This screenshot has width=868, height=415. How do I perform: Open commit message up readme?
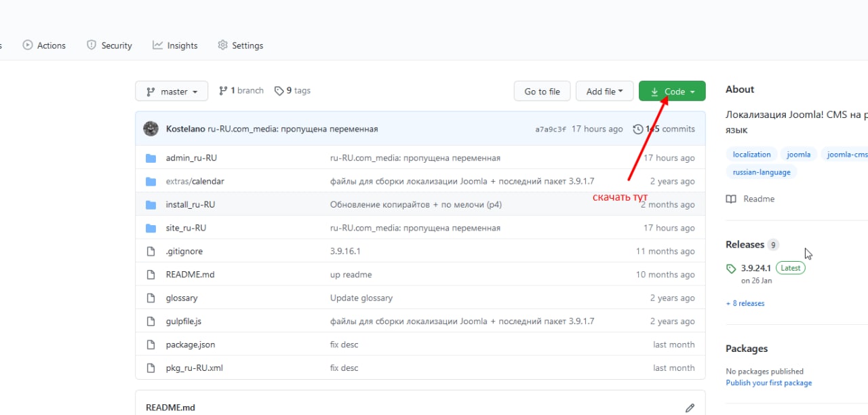[x=351, y=275]
